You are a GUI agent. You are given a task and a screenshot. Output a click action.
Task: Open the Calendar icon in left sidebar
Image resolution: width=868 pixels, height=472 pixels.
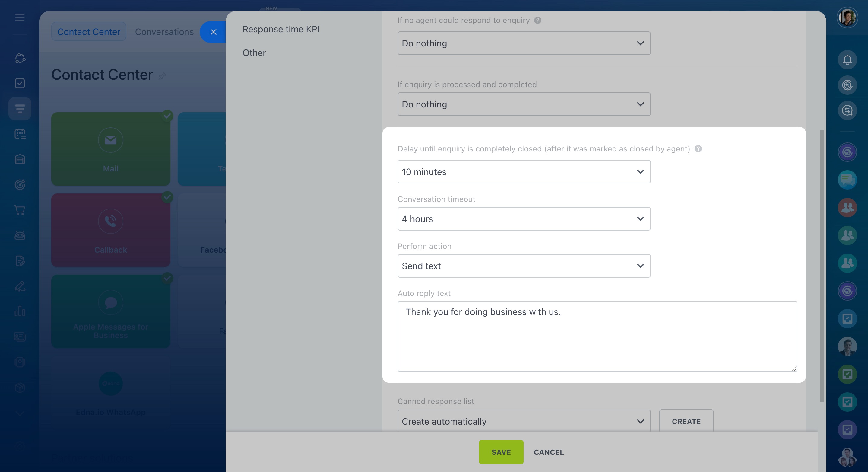20,134
